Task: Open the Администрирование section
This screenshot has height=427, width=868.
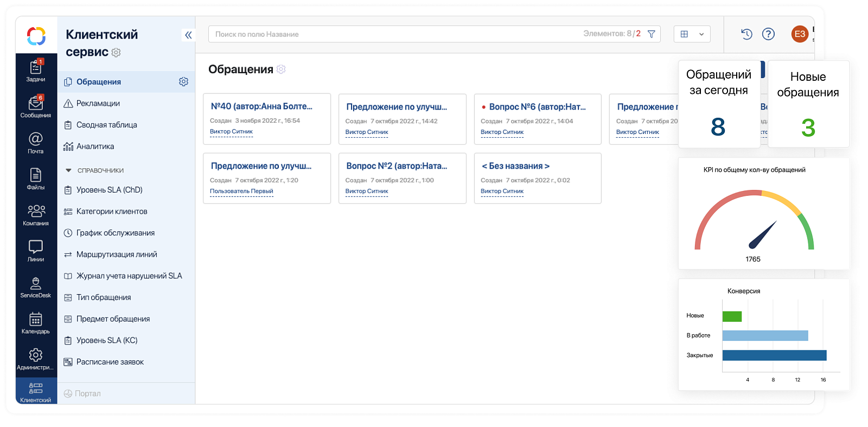Action: 36,359
